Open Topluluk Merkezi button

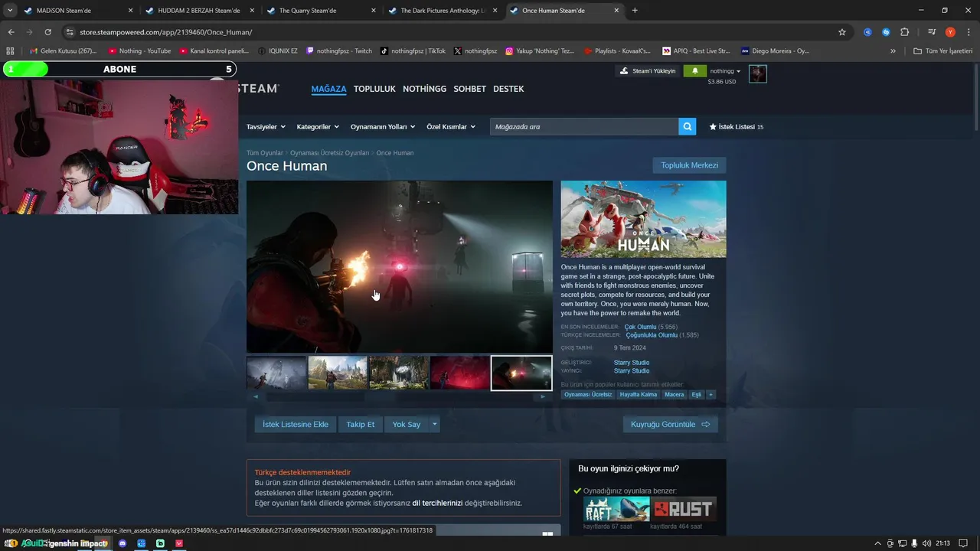[x=689, y=165]
